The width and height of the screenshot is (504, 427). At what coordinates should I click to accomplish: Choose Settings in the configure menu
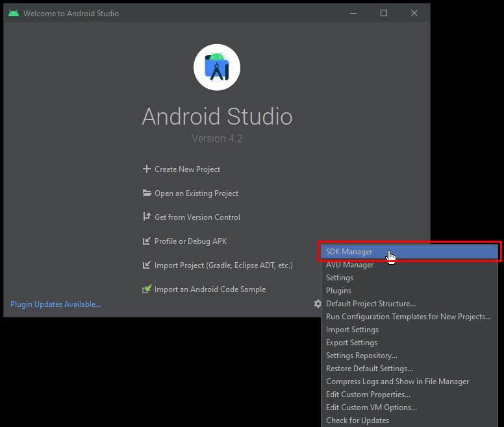409,278
